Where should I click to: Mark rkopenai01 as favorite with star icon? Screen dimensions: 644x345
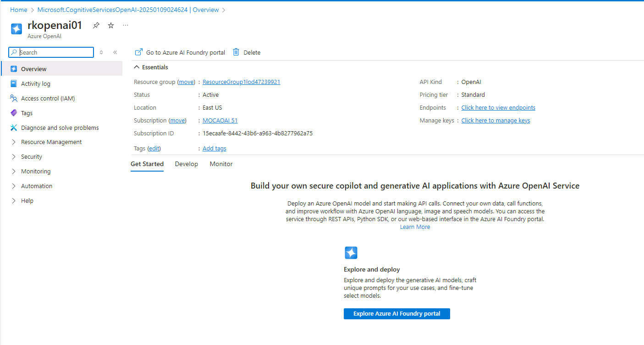[x=111, y=26]
